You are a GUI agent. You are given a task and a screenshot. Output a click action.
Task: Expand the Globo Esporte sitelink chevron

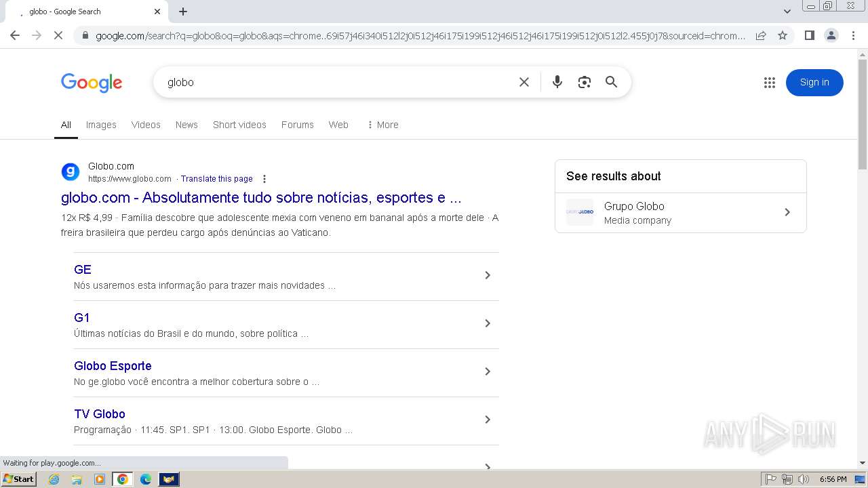tap(488, 371)
